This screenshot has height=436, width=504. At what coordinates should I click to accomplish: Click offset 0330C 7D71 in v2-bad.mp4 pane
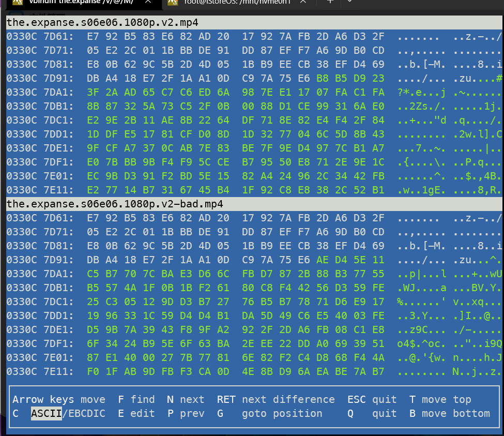40,232
